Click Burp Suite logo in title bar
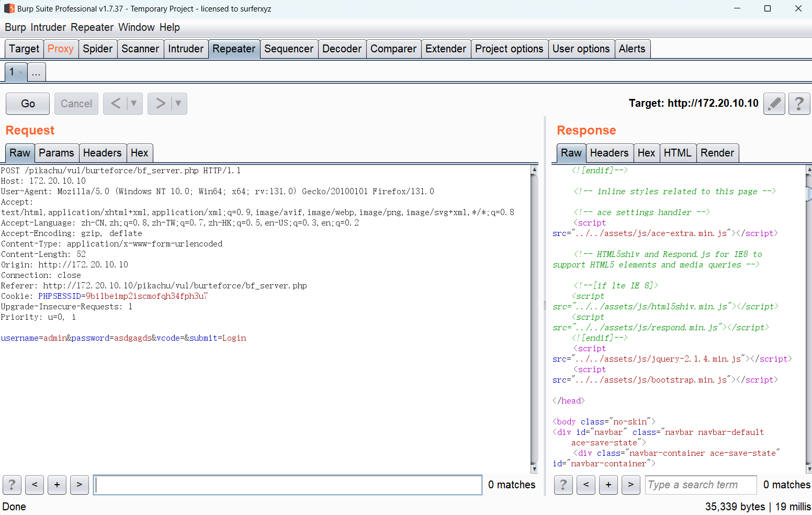The height and width of the screenshot is (515, 812). tap(9, 8)
